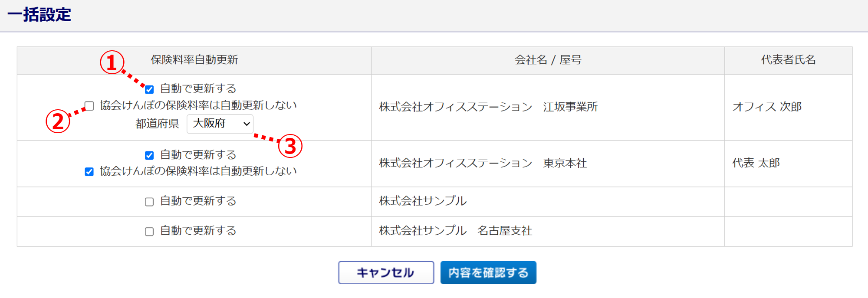Click the red circled number 1 marker
The width and height of the screenshot is (868, 298).
112,62
